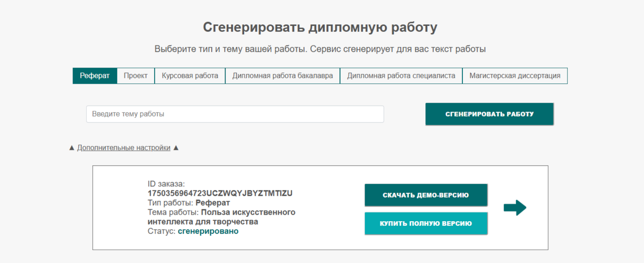
Task: Click the status text сгенерировано
Action: [208, 231]
